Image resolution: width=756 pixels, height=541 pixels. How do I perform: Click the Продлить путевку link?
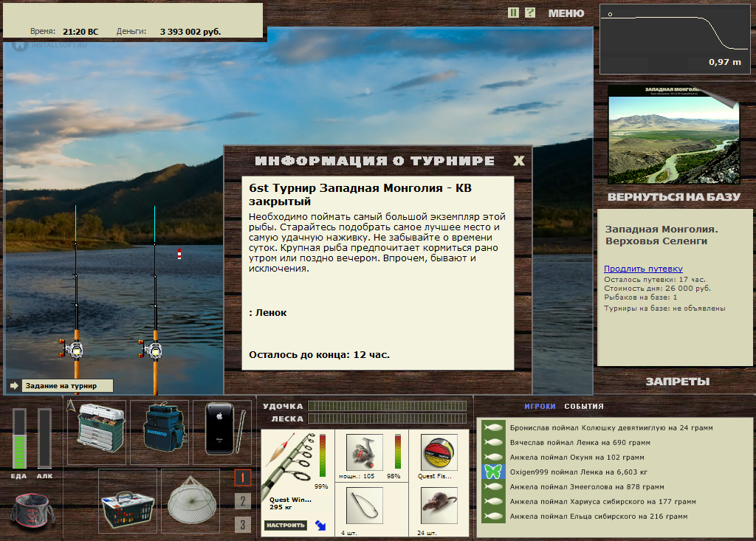coord(643,269)
